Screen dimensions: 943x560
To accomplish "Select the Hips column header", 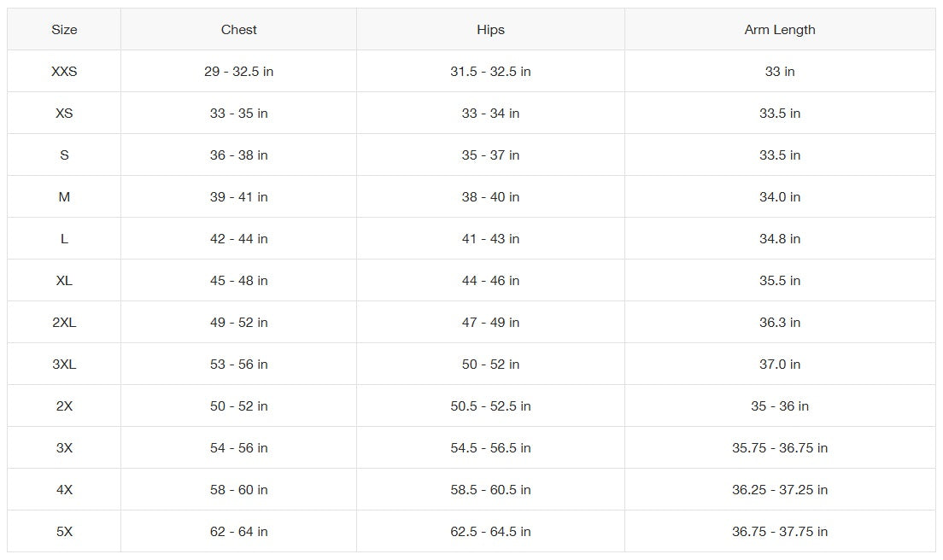I will tap(490, 30).
